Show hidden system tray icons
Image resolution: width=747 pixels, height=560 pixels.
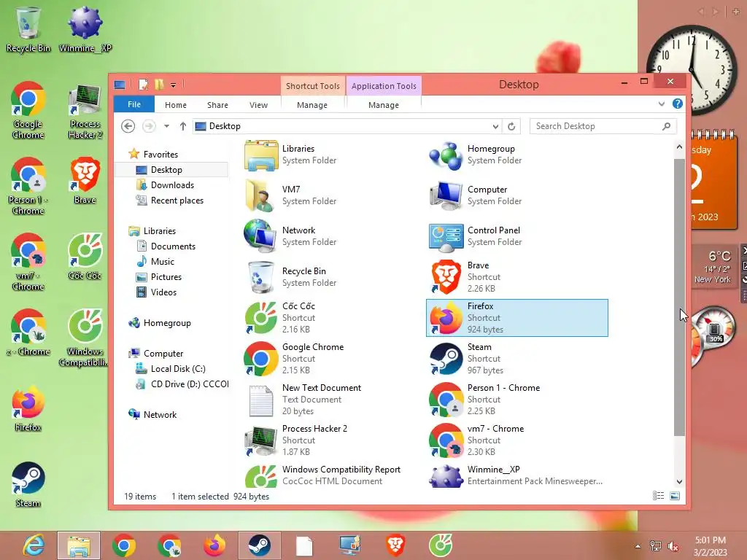tap(638, 546)
